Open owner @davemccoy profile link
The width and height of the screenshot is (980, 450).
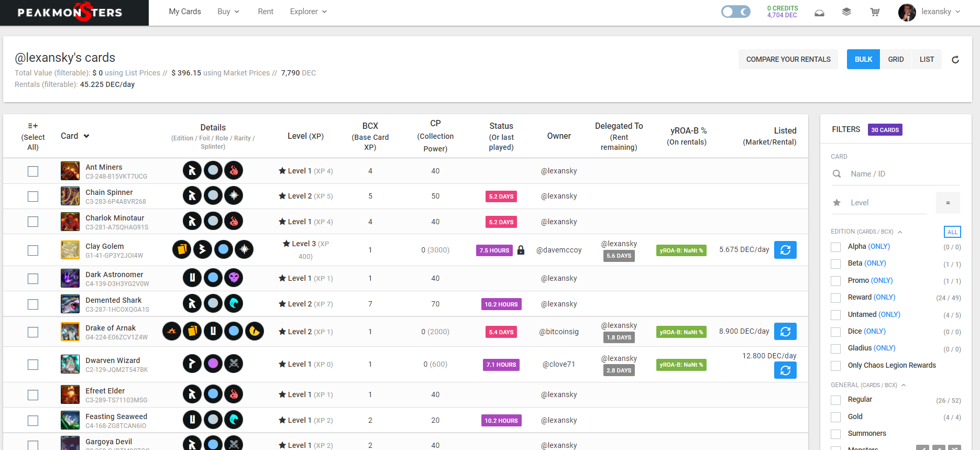[559, 250]
